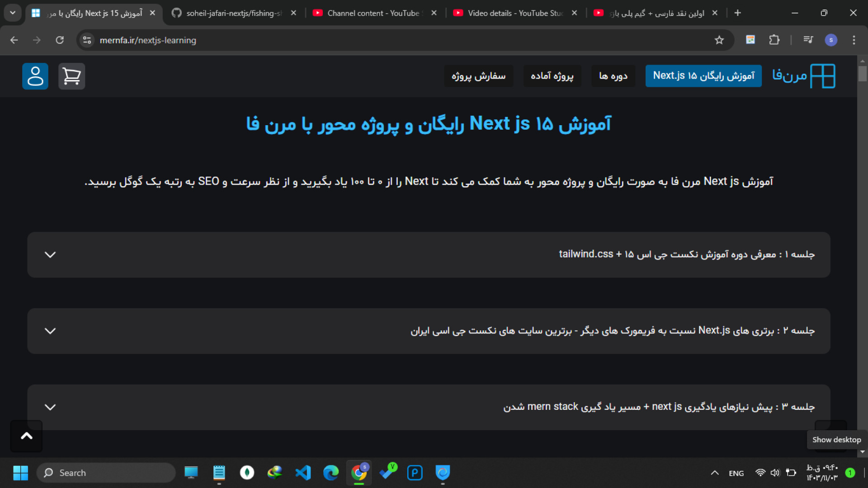
Task: Open the battery status tray icon
Action: tap(791, 473)
